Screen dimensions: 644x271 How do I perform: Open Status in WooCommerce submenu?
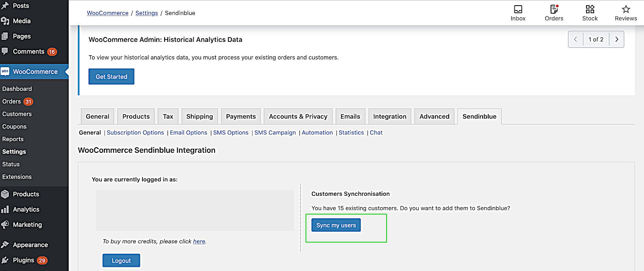(11, 164)
